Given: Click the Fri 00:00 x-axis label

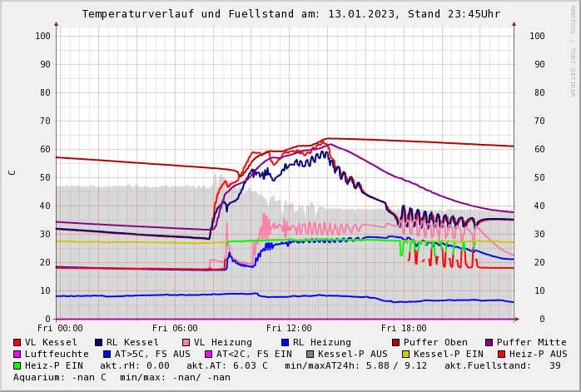Looking at the screenshot, I should (60, 328).
